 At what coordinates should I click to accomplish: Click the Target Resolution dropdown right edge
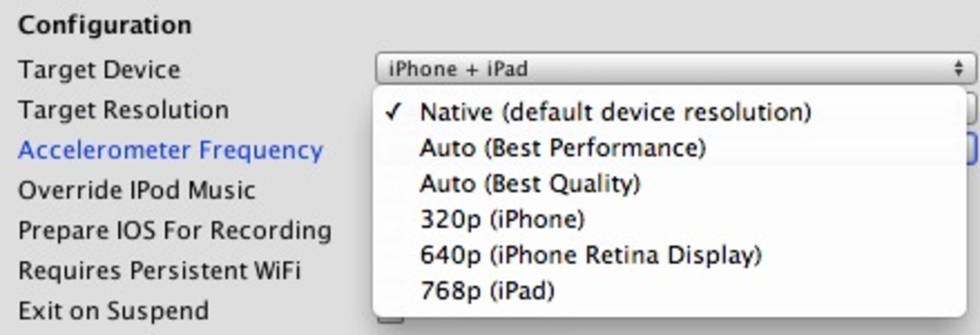pyautogui.click(x=972, y=109)
